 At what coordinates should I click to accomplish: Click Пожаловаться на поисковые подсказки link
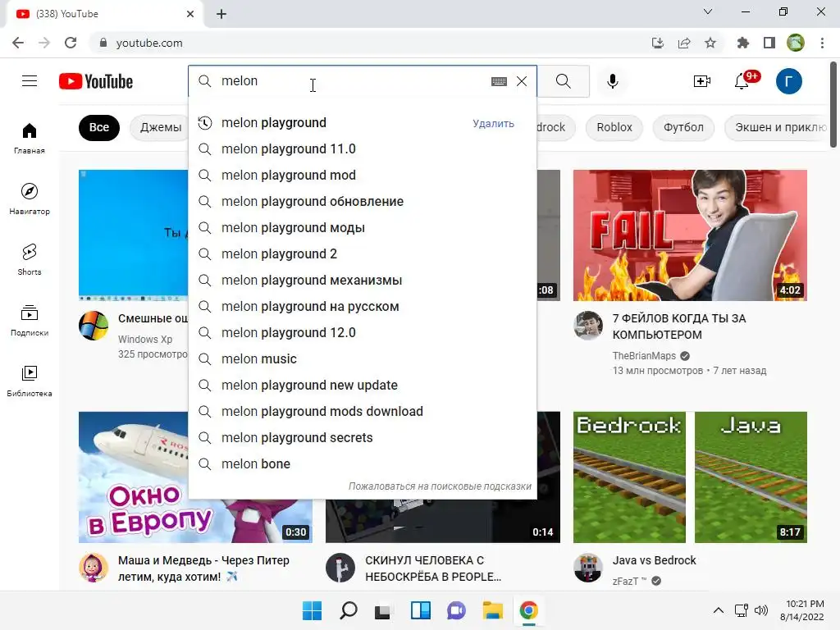click(x=440, y=486)
